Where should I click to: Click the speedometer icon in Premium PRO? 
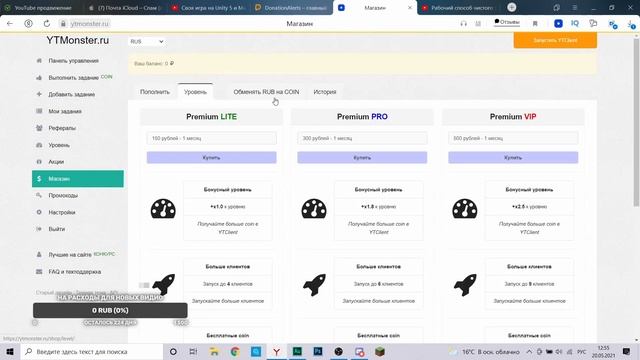coord(314,209)
